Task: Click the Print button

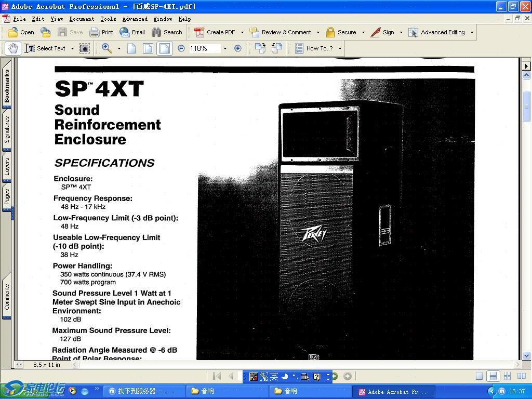Action: [101, 32]
